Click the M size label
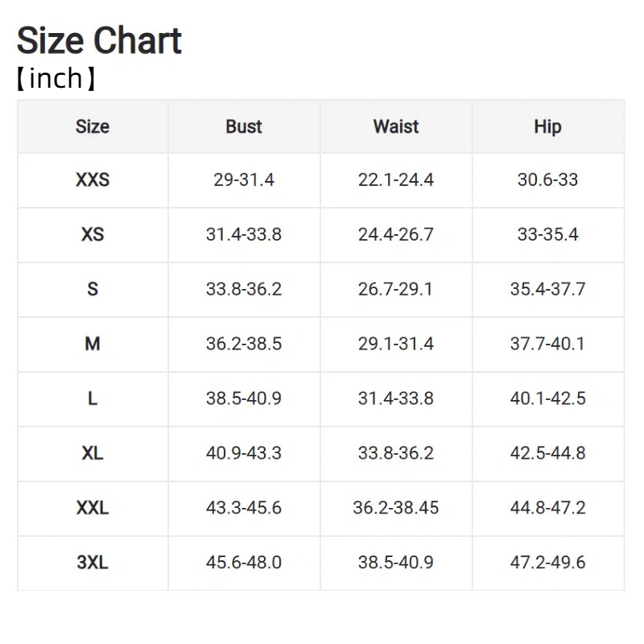The width and height of the screenshot is (644, 644). point(93,344)
